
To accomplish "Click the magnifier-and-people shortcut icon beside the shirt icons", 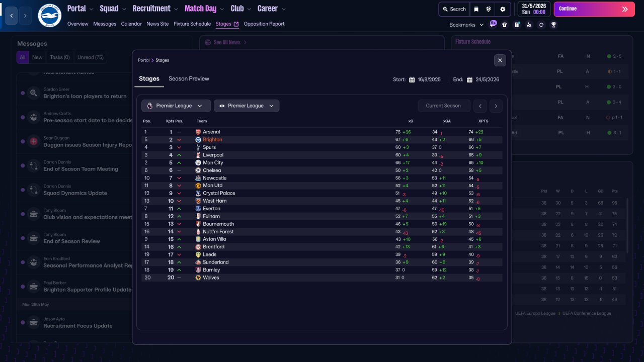I will coord(529,25).
